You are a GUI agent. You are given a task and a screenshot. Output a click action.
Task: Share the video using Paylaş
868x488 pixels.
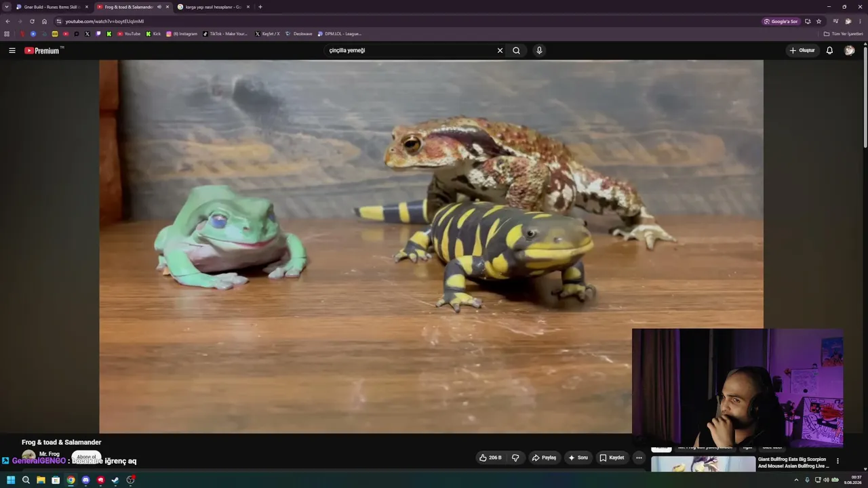545,457
